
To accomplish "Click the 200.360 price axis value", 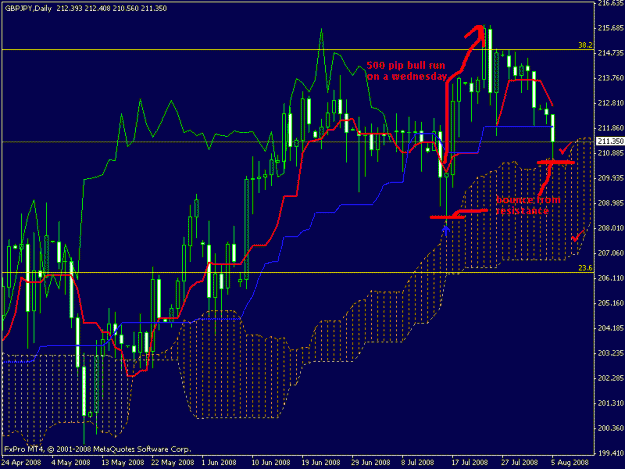I will [x=611, y=428].
